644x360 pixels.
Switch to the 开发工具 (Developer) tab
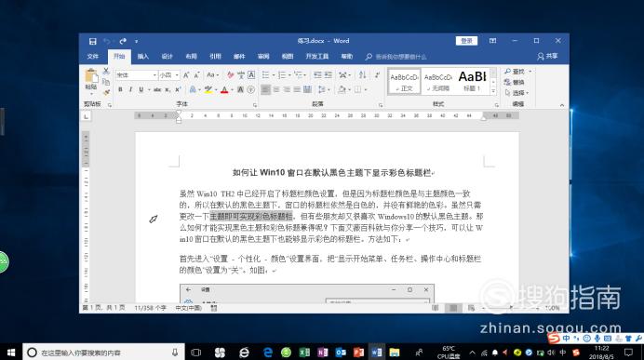317,56
